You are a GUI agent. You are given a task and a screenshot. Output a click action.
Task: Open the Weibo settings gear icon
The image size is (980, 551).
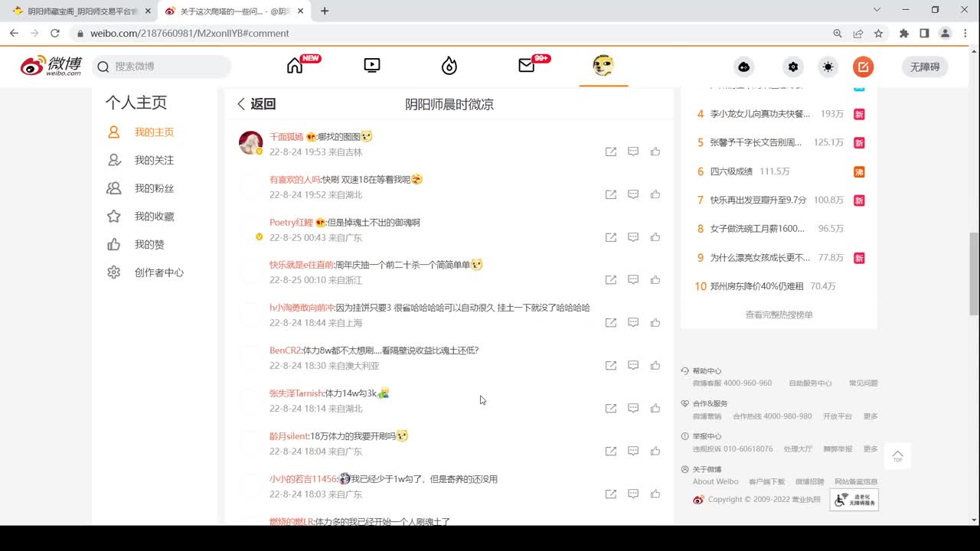tap(793, 67)
